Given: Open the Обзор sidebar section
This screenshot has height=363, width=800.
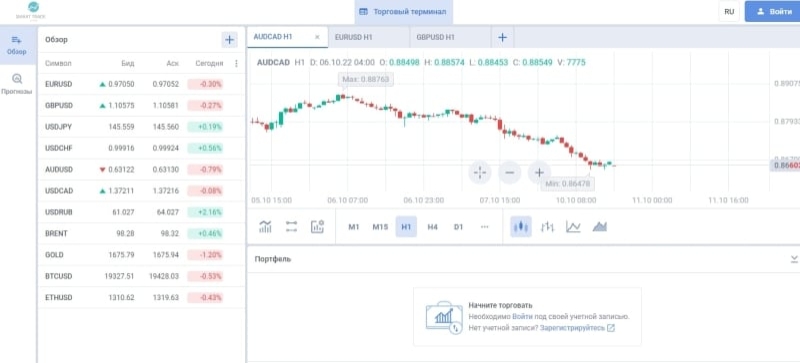Looking at the screenshot, I should [x=17, y=45].
